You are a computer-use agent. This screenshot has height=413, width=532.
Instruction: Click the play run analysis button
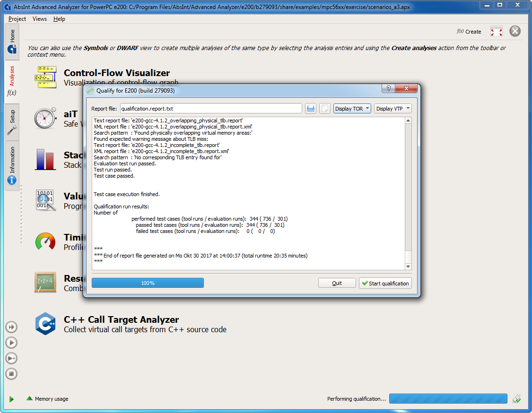point(11,343)
